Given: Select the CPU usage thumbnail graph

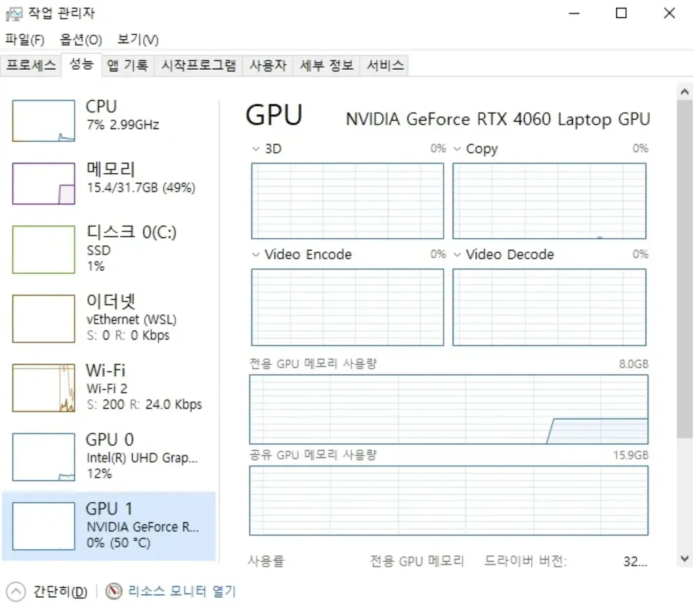Looking at the screenshot, I should click(44, 121).
